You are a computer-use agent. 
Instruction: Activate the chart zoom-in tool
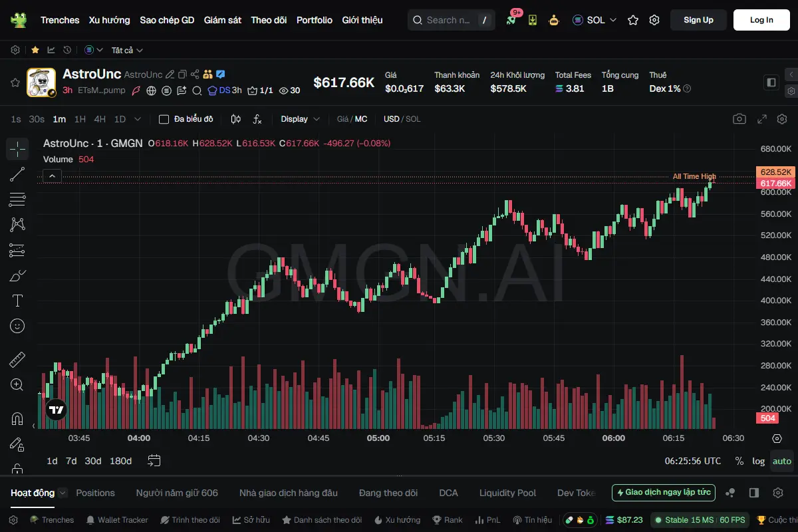pyautogui.click(x=17, y=385)
